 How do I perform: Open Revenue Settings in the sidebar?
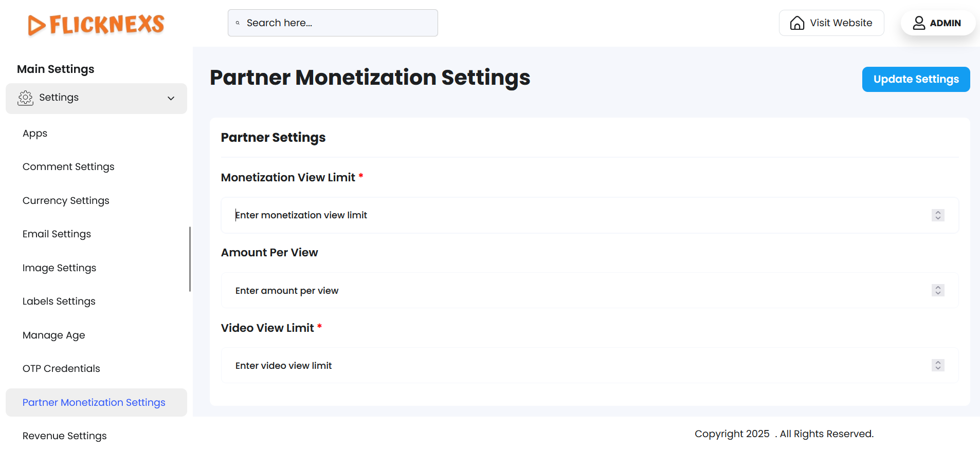coord(65,436)
